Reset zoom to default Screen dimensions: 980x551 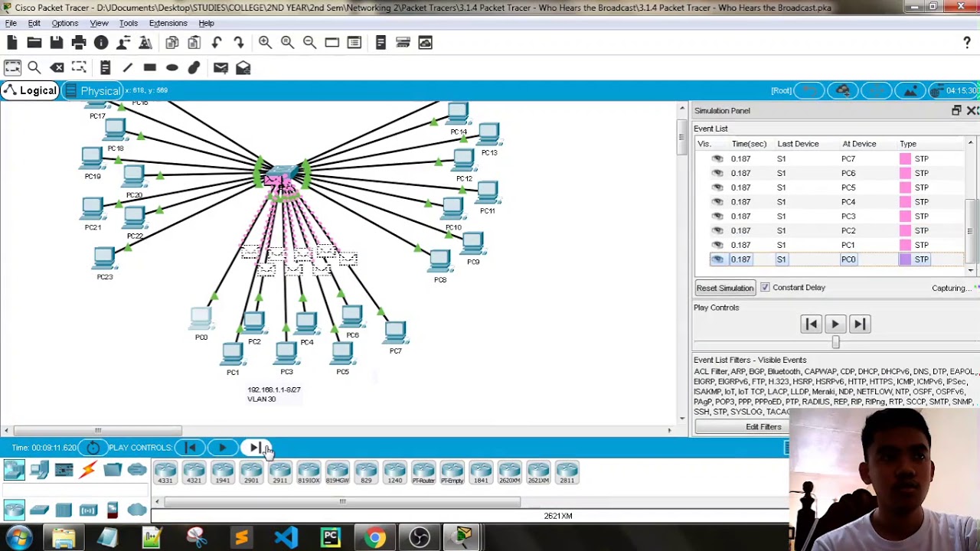pos(287,43)
